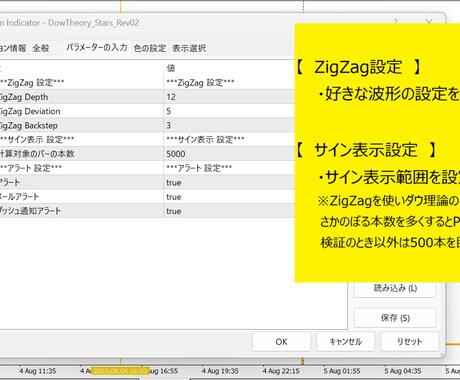Click the ***サイン表示 設定*** value cell

pyautogui.click(x=230, y=140)
